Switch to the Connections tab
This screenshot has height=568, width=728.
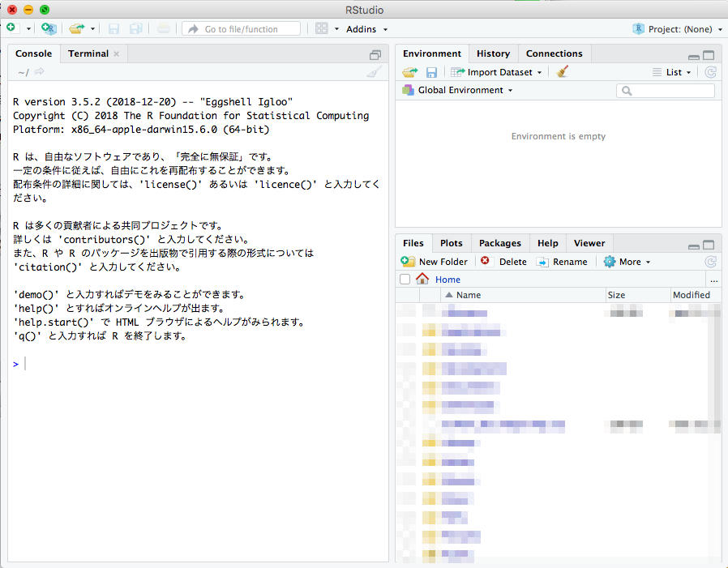point(554,53)
